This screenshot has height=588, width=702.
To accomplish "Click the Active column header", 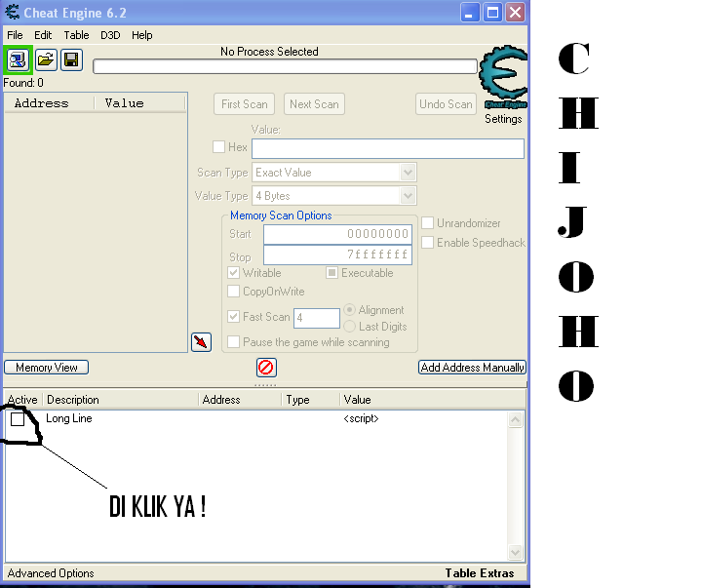I will [x=22, y=400].
